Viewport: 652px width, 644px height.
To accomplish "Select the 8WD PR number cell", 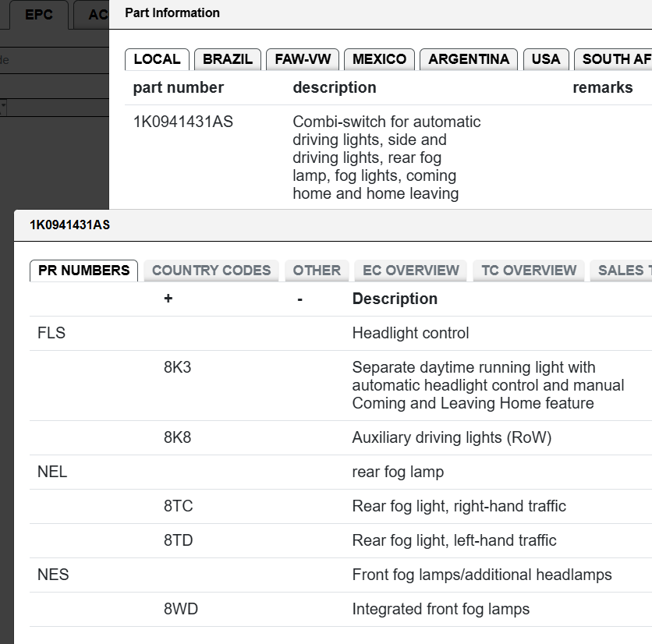I will tap(181, 609).
